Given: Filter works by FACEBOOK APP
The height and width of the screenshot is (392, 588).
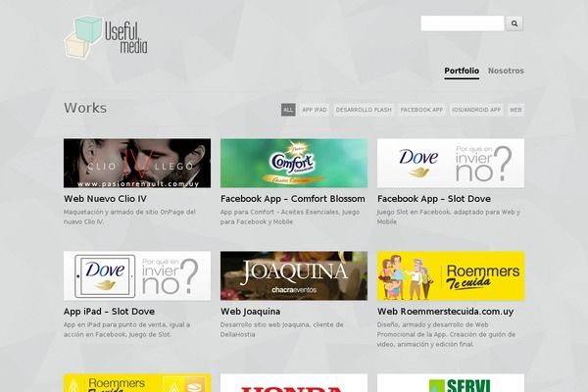Looking at the screenshot, I should tap(421, 110).
